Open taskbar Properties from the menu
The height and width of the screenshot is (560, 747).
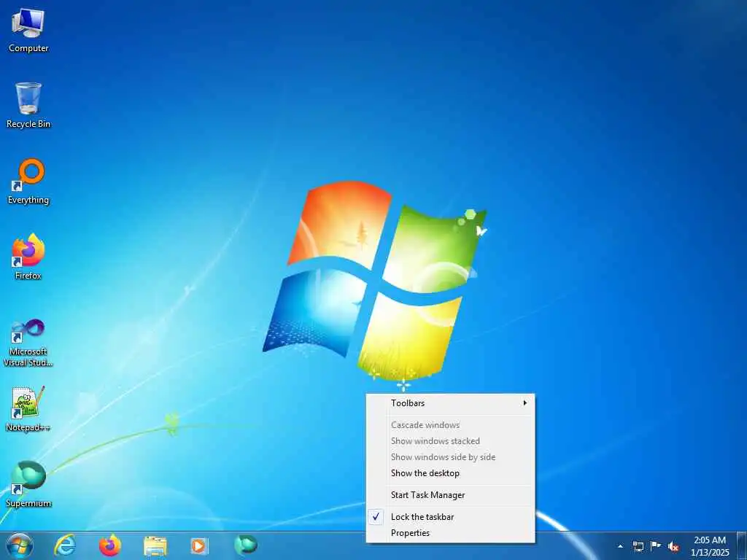coord(450,533)
